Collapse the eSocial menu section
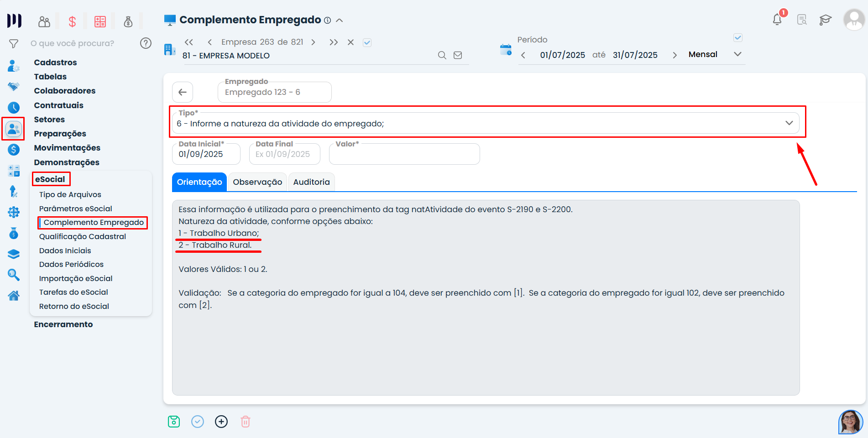This screenshot has width=868, height=438. point(50,179)
